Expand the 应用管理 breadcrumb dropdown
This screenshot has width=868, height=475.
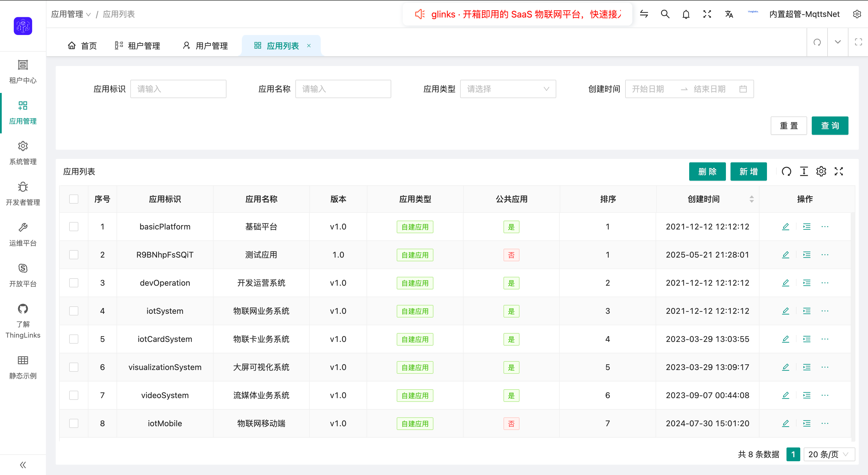[x=71, y=14]
